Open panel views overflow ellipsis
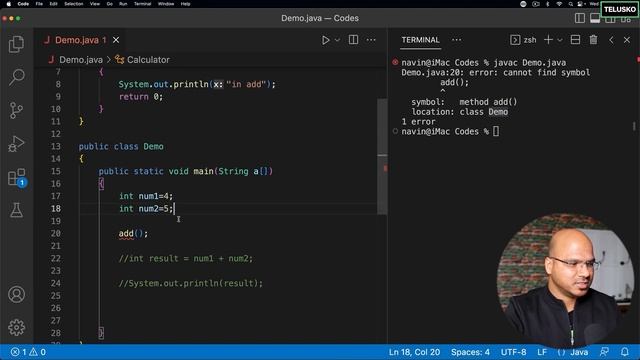Viewport: 640px width, 360px height. coord(456,40)
